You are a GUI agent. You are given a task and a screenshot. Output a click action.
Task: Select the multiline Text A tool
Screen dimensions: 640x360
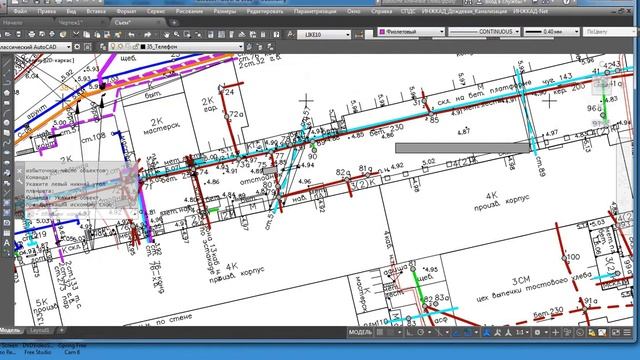7,243
